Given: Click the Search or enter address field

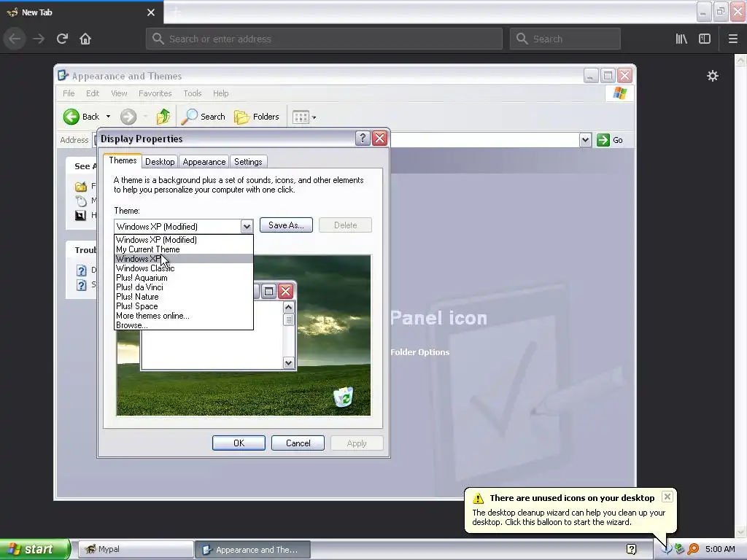Looking at the screenshot, I should (324, 39).
